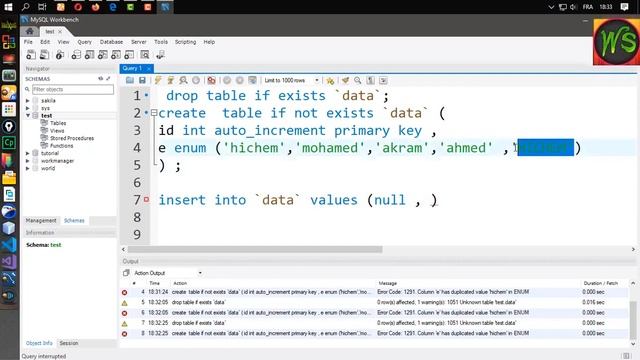Open Windows Start menu
This screenshot has width=640, height=360.
pyautogui.click(x=8, y=7)
